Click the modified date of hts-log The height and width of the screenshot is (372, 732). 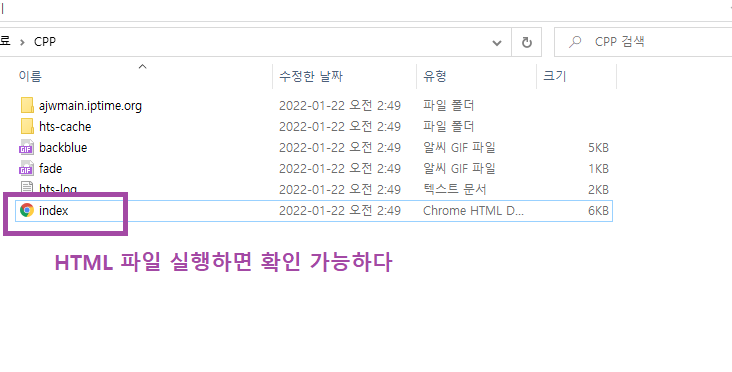[340, 190]
